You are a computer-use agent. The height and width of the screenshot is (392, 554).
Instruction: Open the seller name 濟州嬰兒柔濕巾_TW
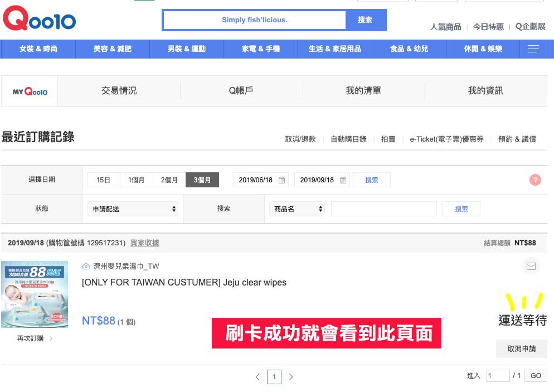click(126, 266)
